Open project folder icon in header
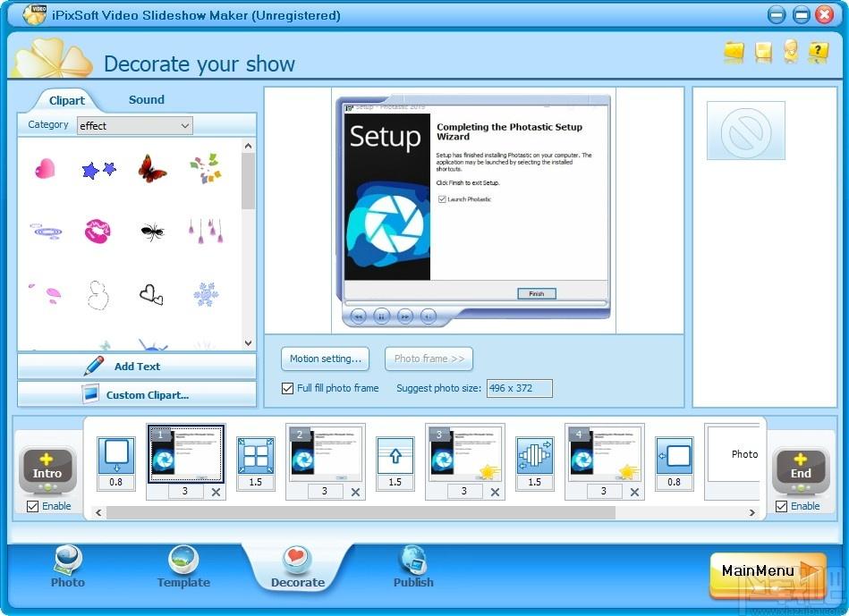The height and width of the screenshot is (616, 849). [x=734, y=52]
